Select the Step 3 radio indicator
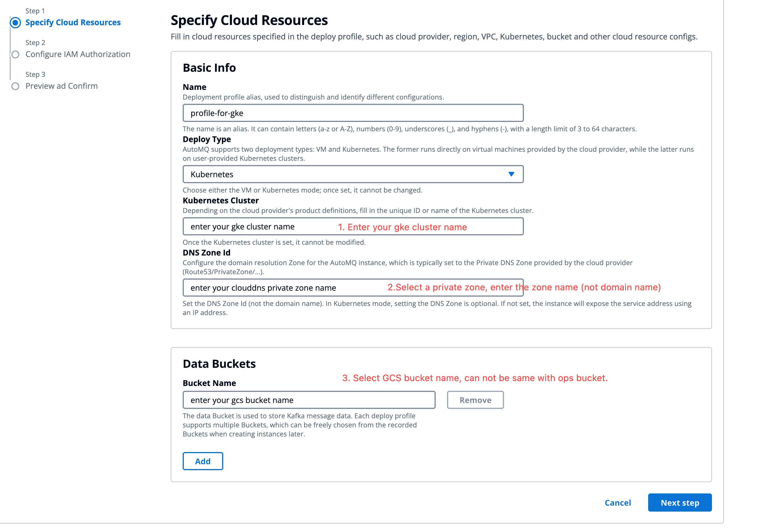This screenshot has width=767, height=532. (15, 86)
